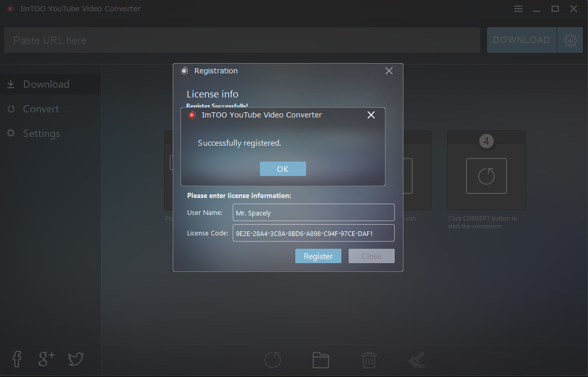
Task: Click the Registration dialog title icon
Action: tap(184, 71)
